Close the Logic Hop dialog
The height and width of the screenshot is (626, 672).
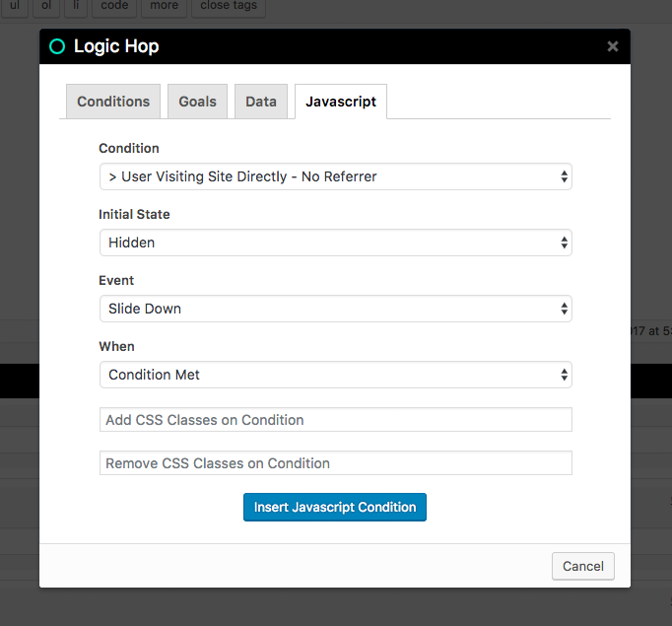point(613,46)
